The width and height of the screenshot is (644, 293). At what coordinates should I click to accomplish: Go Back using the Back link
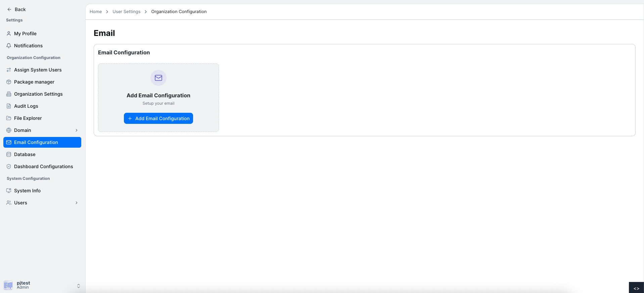[16, 9]
